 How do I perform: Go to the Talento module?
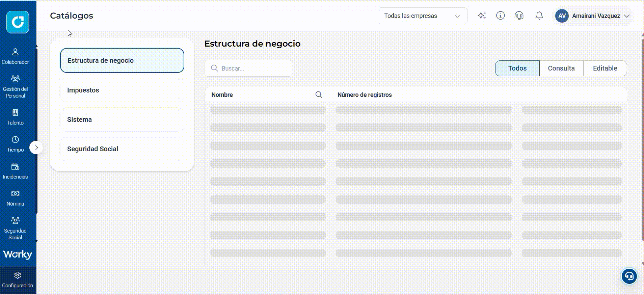[15, 117]
